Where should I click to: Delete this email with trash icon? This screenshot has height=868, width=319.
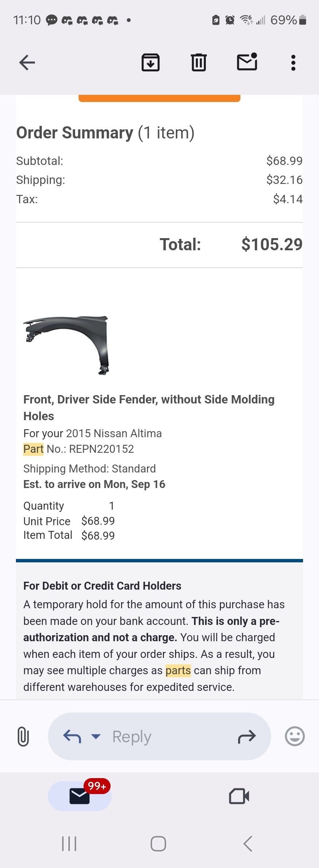(199, 63)
